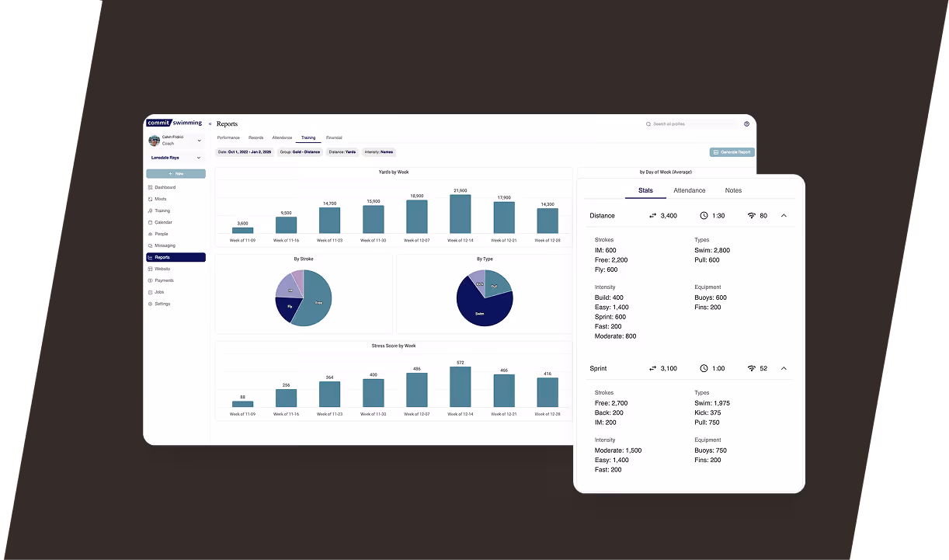Open Messaging from sidebar label
The width and height of the screenshot is (949, 560).
(165, 245)
